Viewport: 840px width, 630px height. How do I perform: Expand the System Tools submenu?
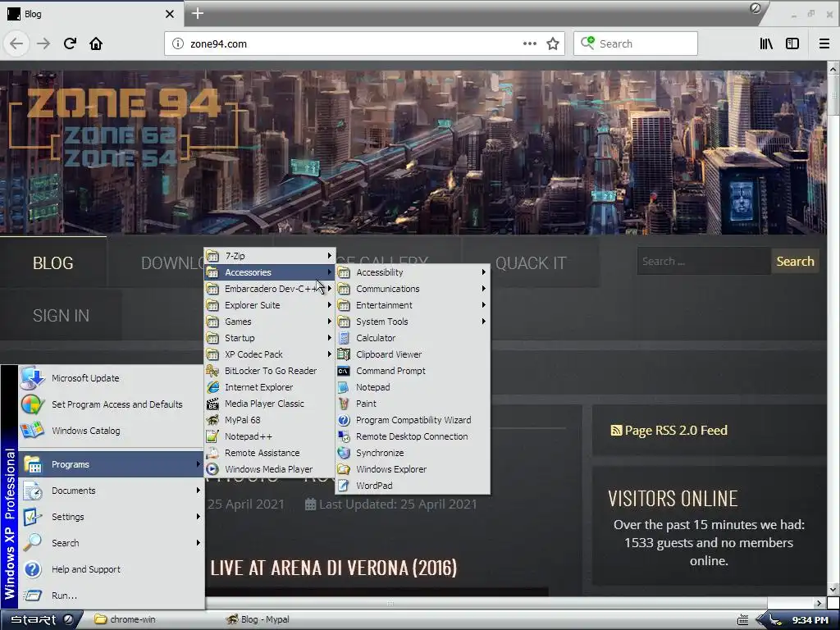(413, 322)
